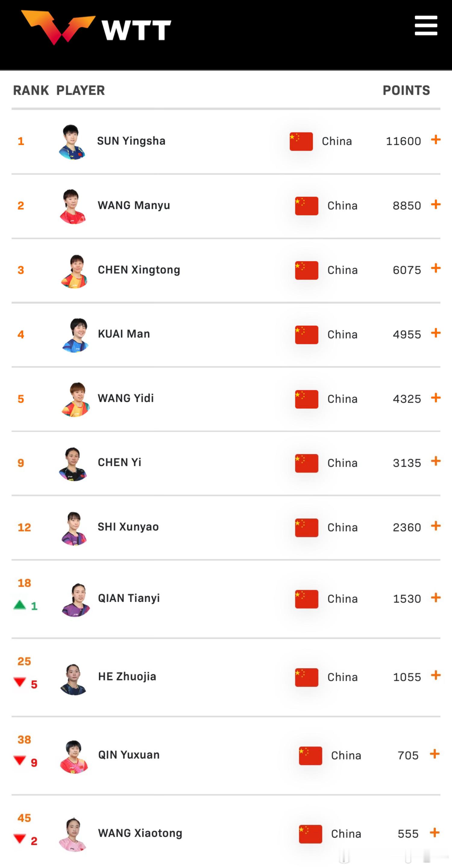Click the WTT logo

coord(96,28)
